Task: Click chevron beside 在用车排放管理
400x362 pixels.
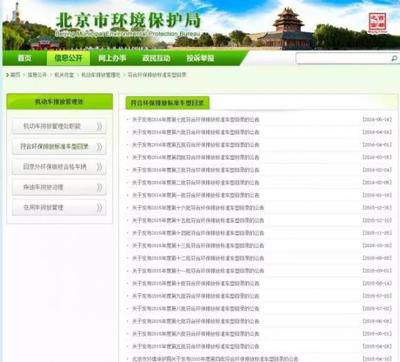Action: point(99,208)
